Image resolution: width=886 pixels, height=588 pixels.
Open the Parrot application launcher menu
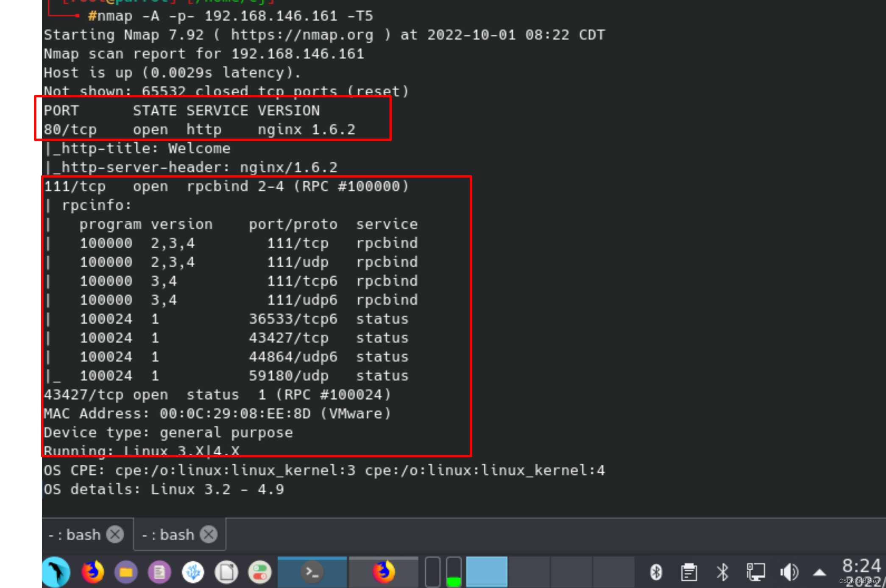coord(56,572)
